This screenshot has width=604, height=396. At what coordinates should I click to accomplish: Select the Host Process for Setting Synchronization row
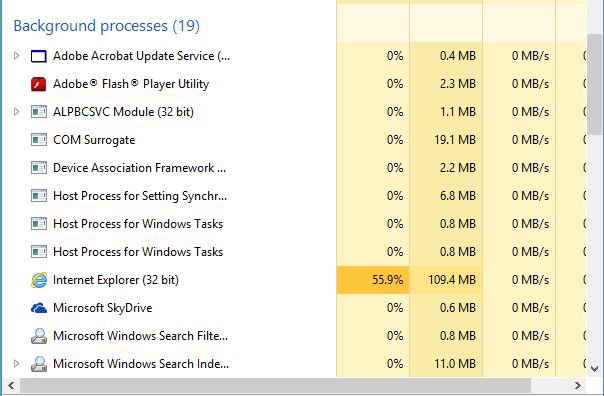pyautogui.click(x=295, y=196)
